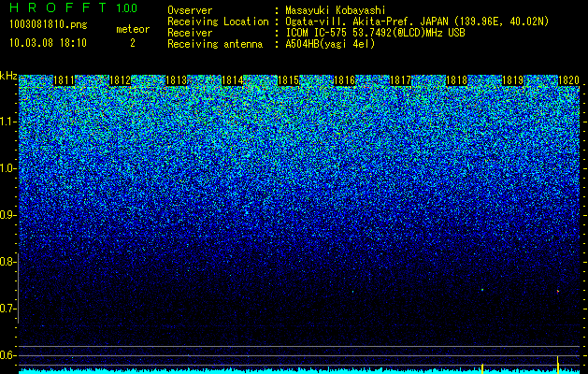The width and height of the screenshot is (588, 374).
Task: Click the 1820 time marker
Action: coord(569,80)
